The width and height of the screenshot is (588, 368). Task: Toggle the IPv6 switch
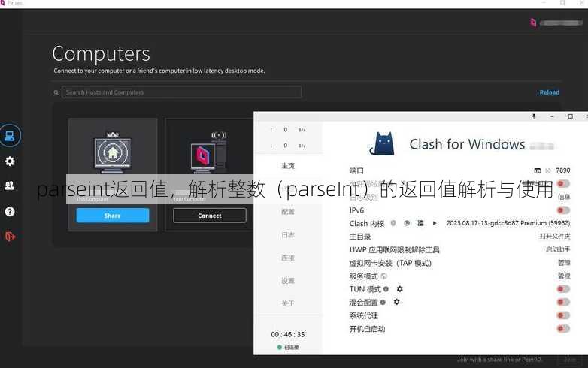coord(563,210)
